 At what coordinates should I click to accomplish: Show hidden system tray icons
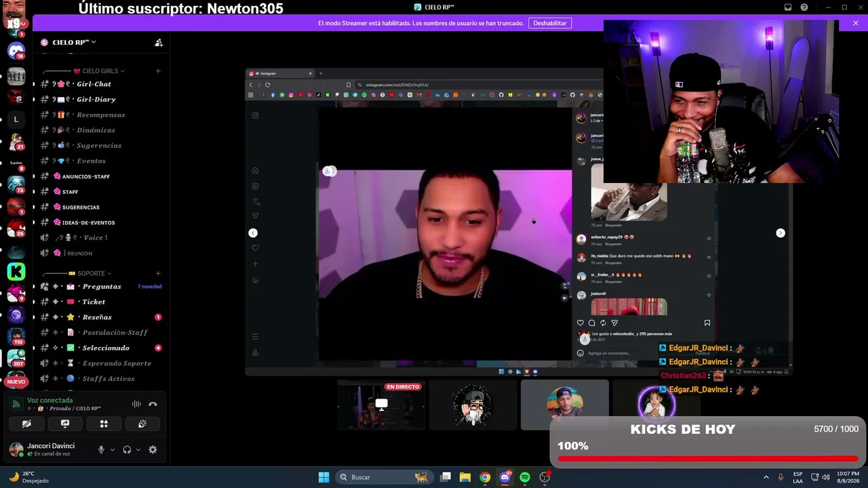[766, 477]
